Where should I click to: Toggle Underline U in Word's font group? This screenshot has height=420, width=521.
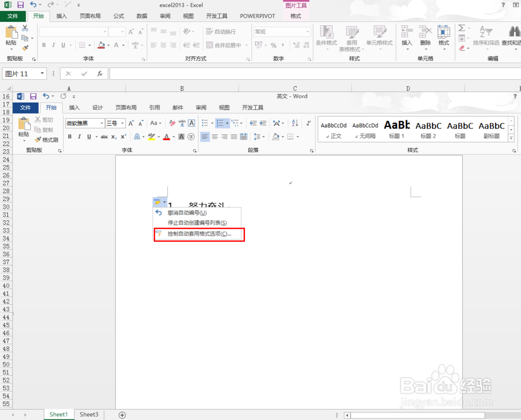tap(89, 136)
